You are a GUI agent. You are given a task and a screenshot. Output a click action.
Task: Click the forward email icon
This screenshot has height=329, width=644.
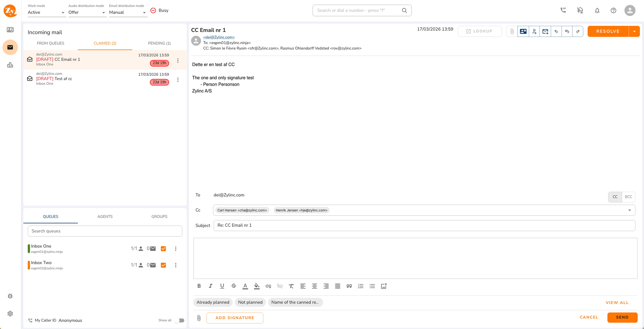coord(578,31)
